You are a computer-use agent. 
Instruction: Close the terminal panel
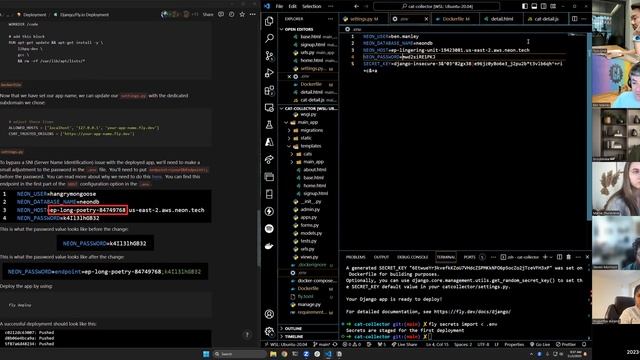click(587, 257)
